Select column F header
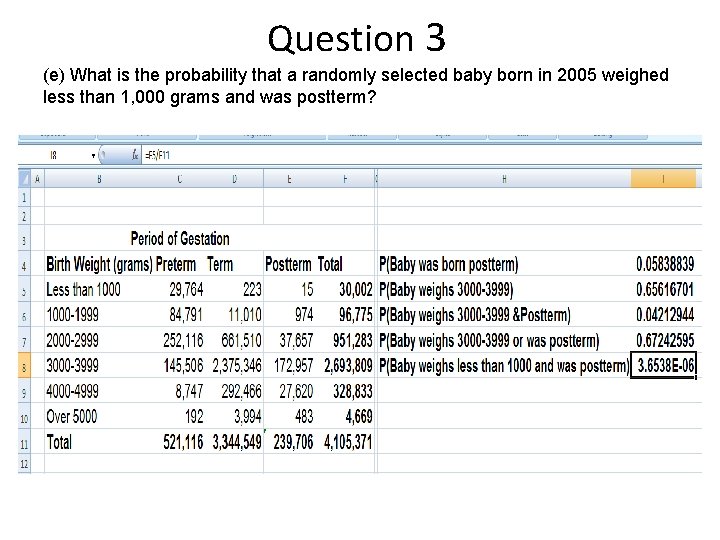 (345, 179)
